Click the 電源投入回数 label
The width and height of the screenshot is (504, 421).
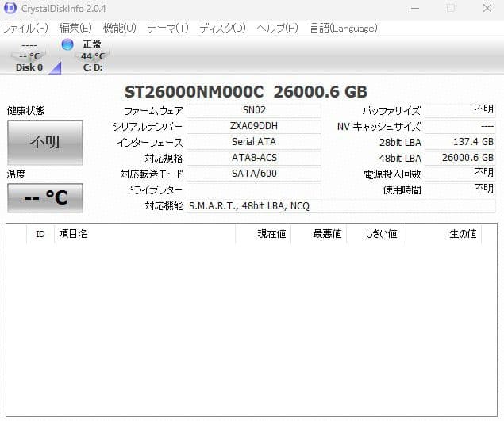[x=392, y=174]
